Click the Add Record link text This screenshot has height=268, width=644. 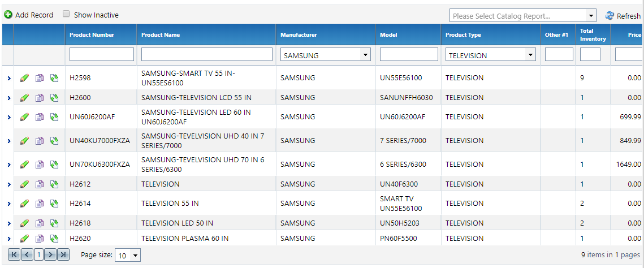point(34,15)
